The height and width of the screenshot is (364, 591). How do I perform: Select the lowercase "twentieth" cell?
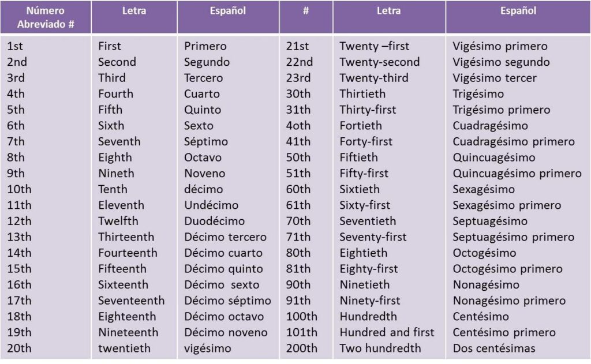(x=124, y=348)
